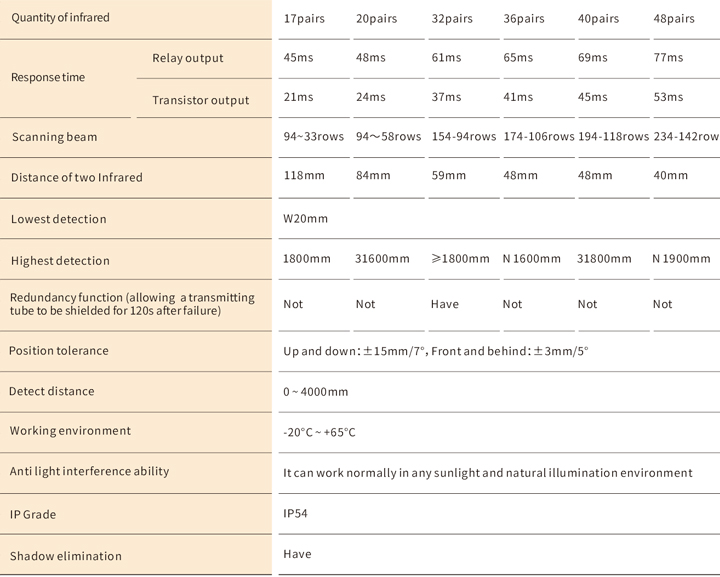This screenshot has height=577, width=720.
Task: Click the '53ms' transistor output value
Action: 668,97
